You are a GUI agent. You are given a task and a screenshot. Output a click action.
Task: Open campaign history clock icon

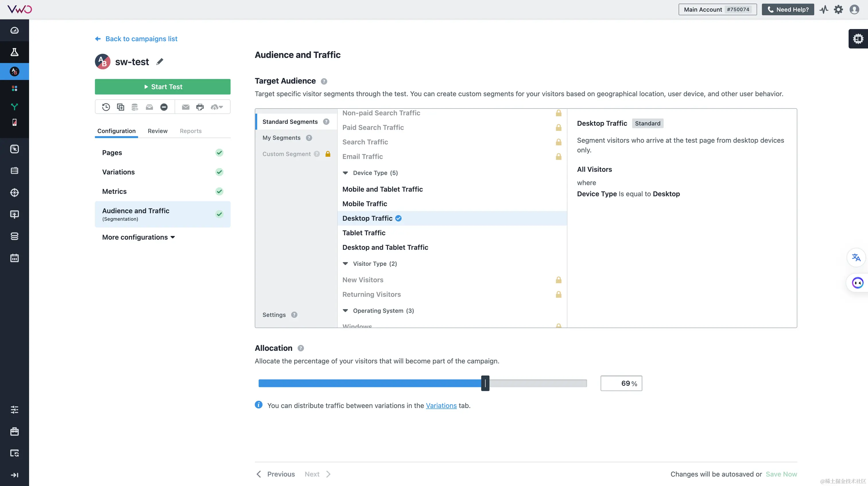(106, 107)
